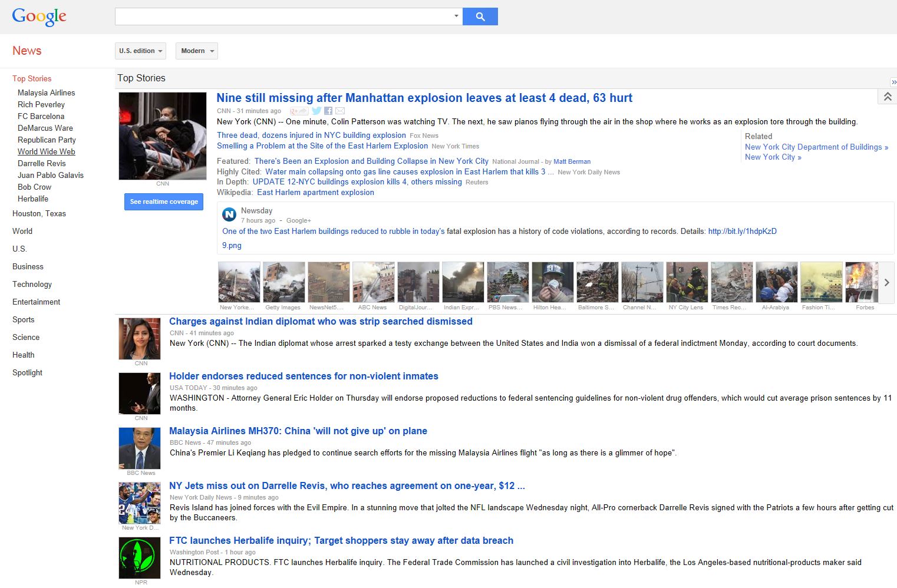Open the U.S. edition dropdown
Image resolution: width=897 pixels, height=588 pixels.
pyautogui.click(x=140, y=51)
